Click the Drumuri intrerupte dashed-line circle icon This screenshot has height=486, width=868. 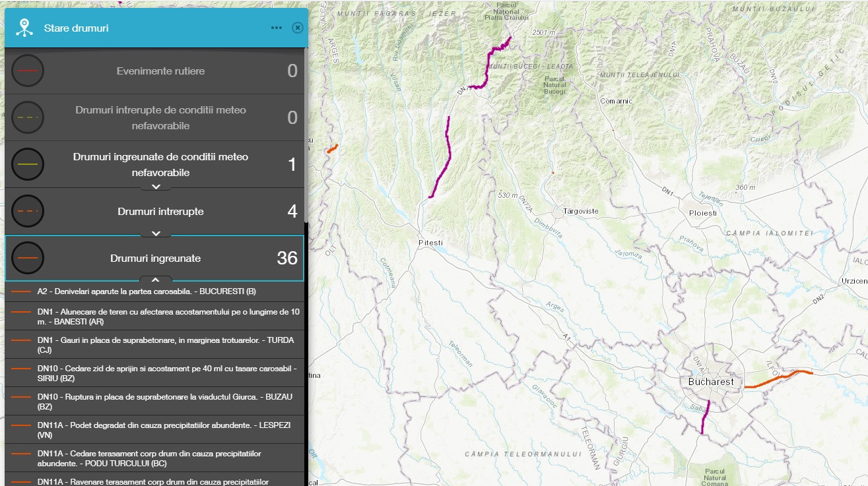(28, 211)
